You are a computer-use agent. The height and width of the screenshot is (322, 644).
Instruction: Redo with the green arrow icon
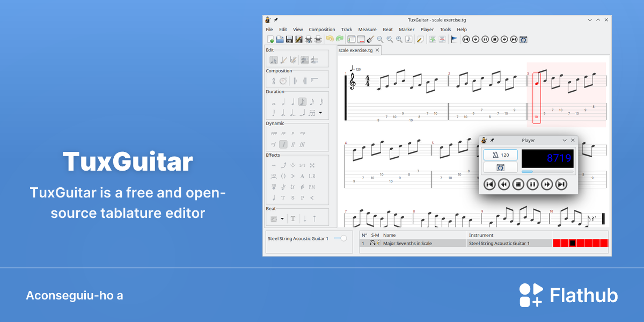pyautogui.click(x=339, y=39)
